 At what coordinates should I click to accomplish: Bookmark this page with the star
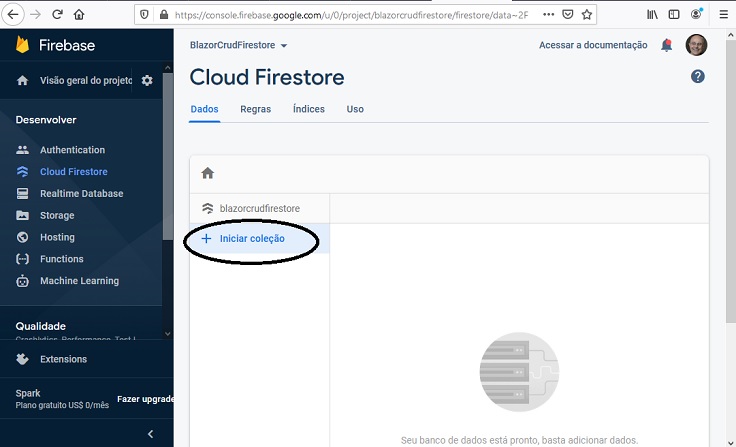coord(586,15)
